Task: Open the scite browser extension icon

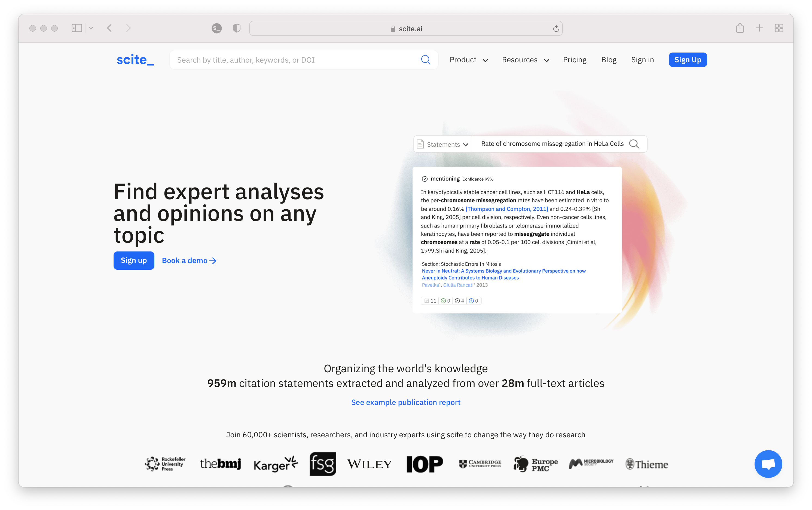Action: [216, 28]
